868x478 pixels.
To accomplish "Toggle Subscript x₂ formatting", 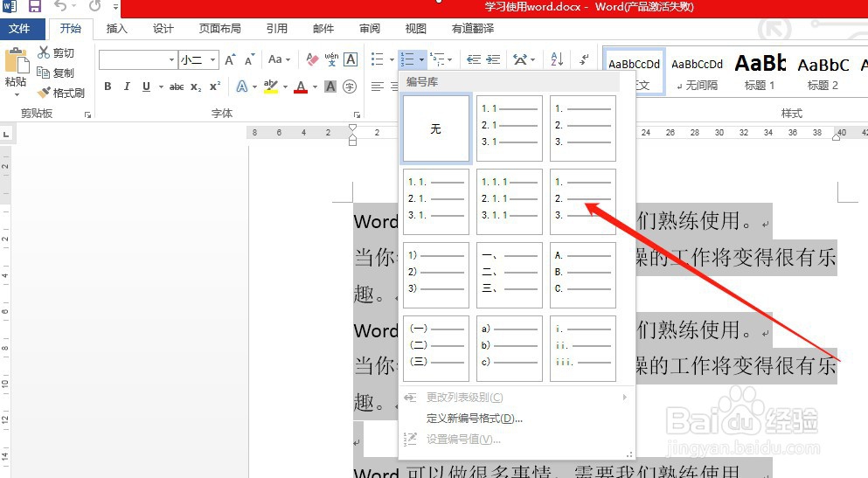I will [196, 87].
